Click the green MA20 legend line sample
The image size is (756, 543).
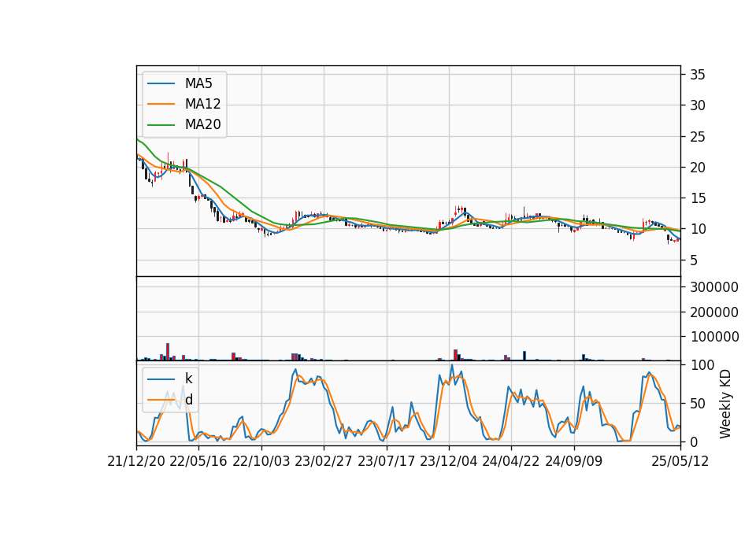[x=161, y=124]
